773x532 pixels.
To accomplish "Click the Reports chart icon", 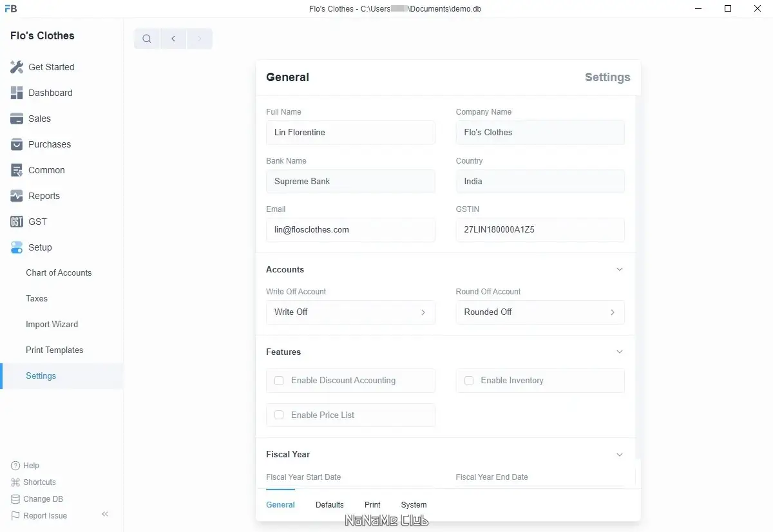I will (17, 196).
